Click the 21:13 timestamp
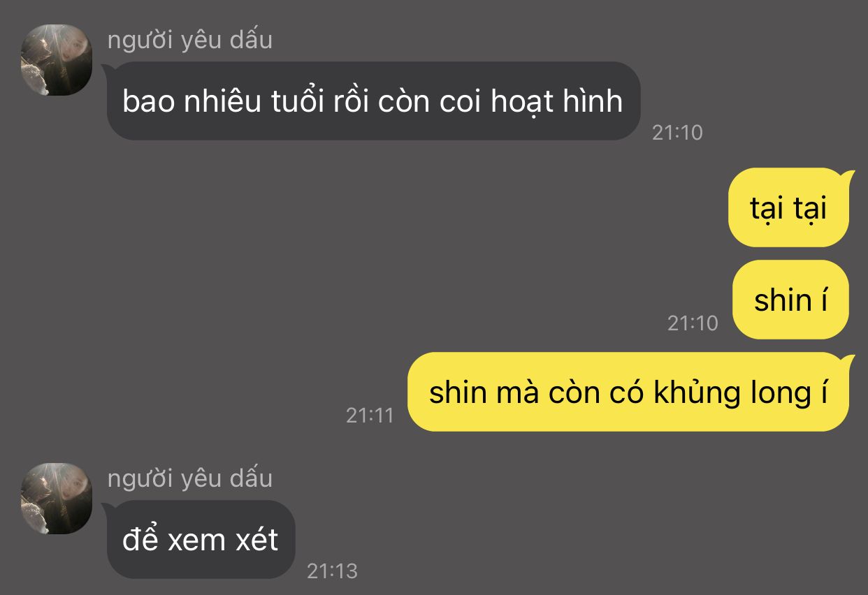The image size is (868, 595). click(333, 571)
